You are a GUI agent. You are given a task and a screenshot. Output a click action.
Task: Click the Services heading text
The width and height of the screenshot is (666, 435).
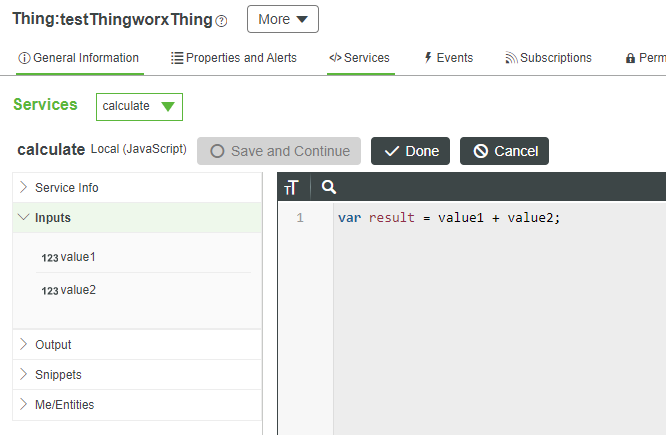point(45,105)
